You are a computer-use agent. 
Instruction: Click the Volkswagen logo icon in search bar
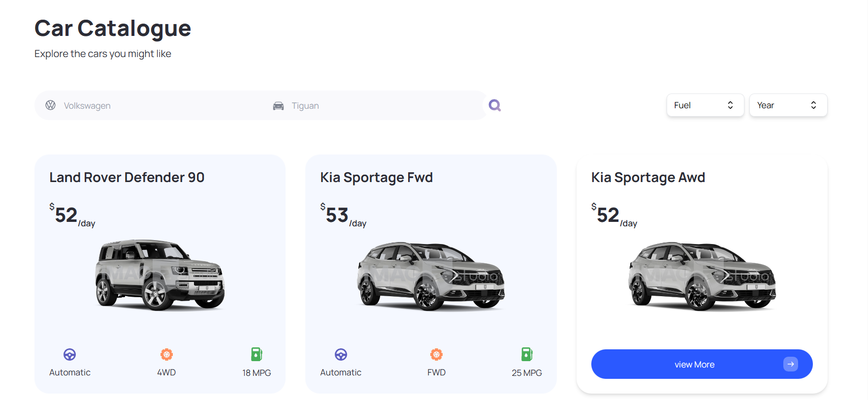tap(50, 105)
